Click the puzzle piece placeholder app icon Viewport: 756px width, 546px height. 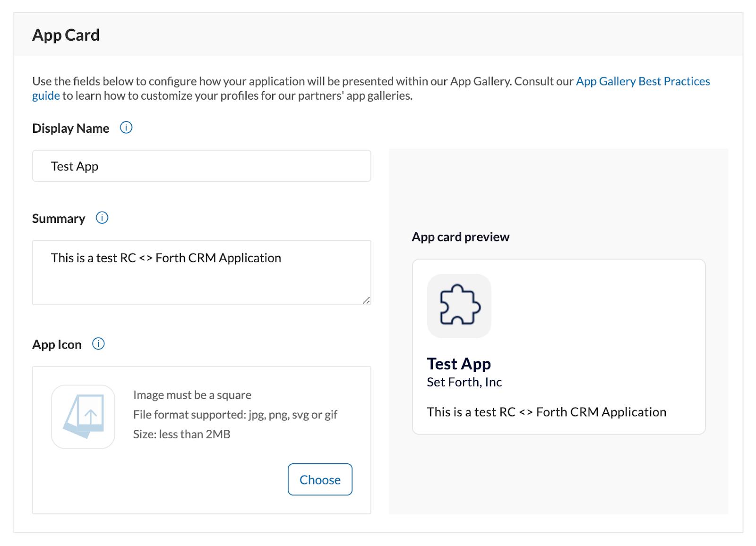(x=459, y=307)
